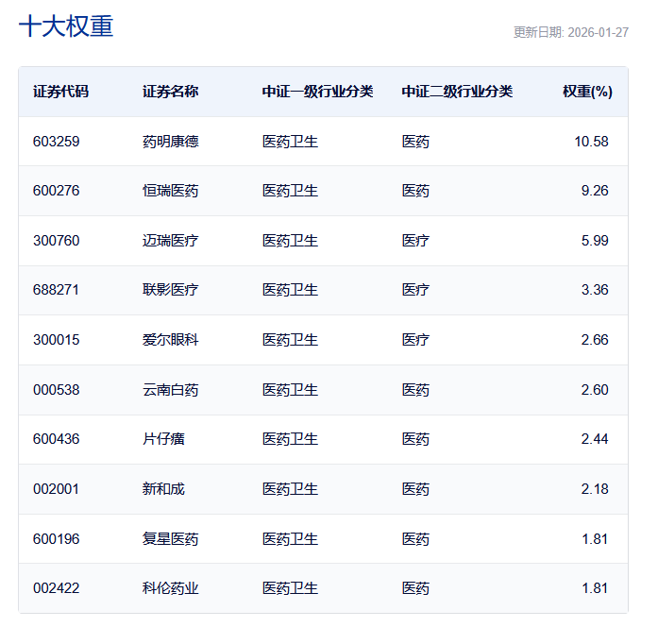
Task: Click the 1.81 weight for 科伦药业
Action: [x=595, y=587]
